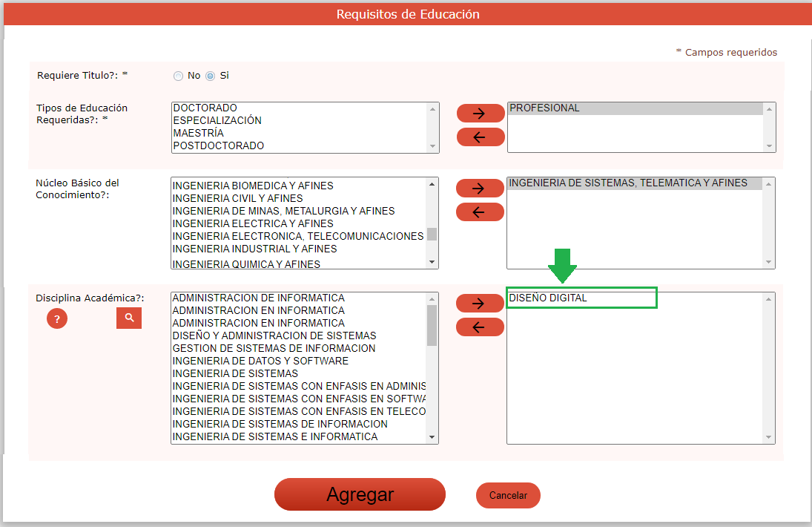Click scroll-up arrow of available education types list
812x527 pixels.
[x=432, y=109]
